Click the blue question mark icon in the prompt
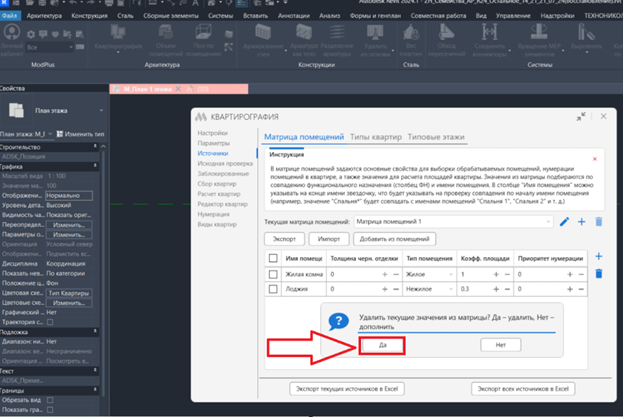623x417 pixels. 339,321
